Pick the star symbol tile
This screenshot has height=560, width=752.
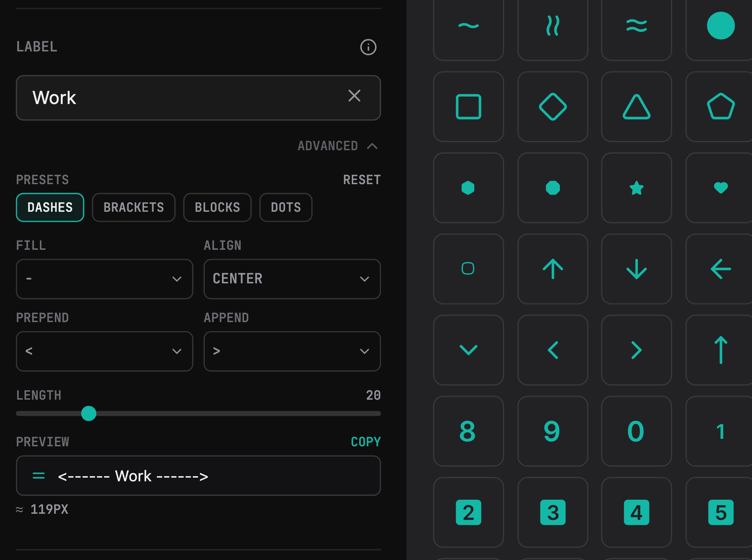(x=637, y=188)
